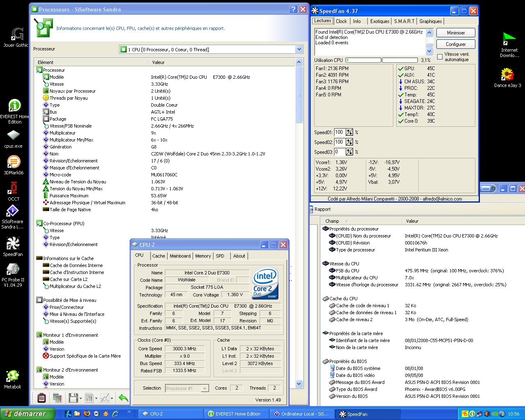Select the cpuz.exe desktop icon
The width and height of the screenshot is (525, 420).
click(x=14, y=139)
